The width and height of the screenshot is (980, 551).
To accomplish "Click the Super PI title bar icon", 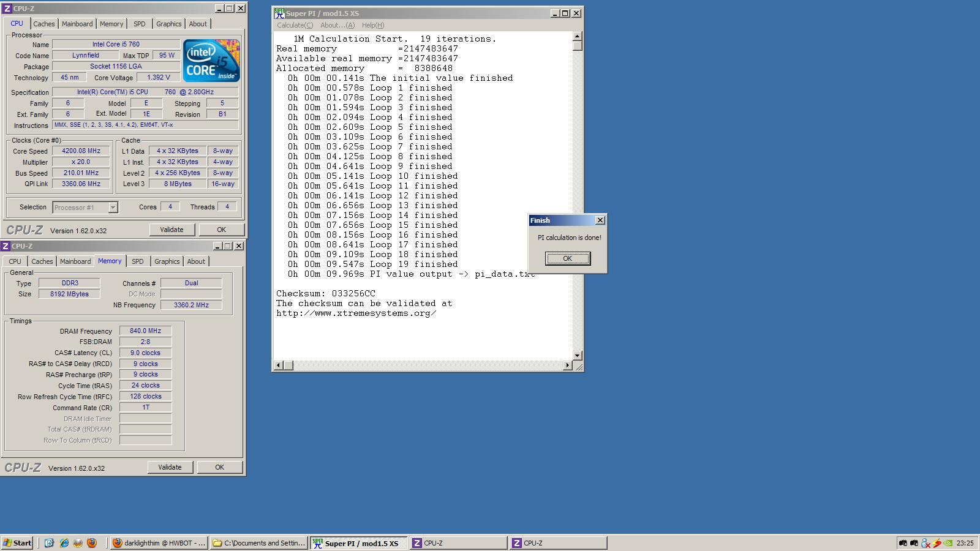I will (x=279, y=13).
